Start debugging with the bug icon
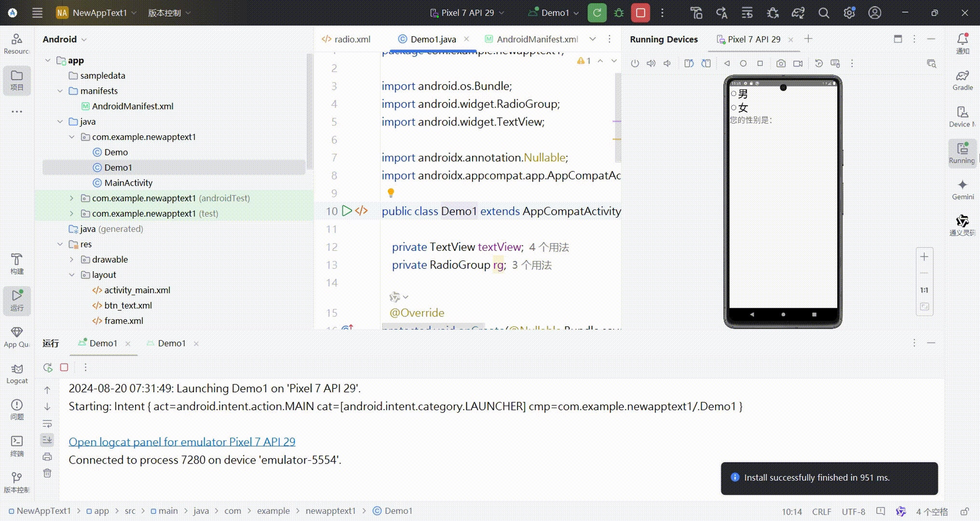This screenshot has height=521, width=980. coord(619,13)
